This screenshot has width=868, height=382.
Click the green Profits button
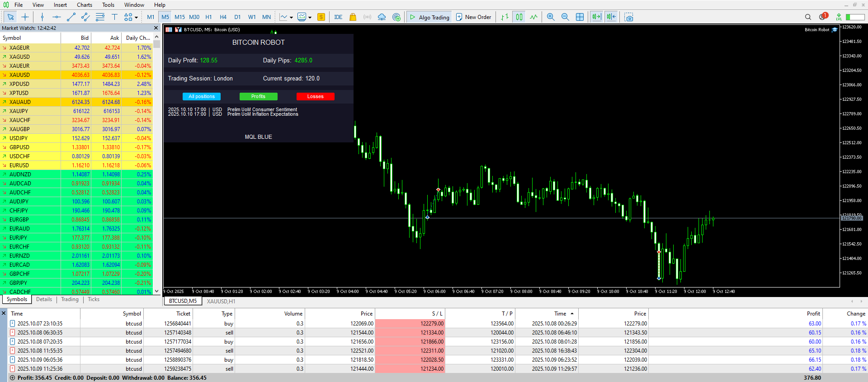coord(258,96)
